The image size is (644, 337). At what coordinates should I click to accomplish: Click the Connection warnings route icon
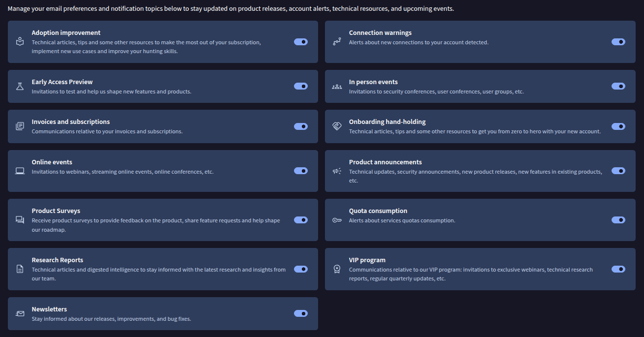(x=337, y=42)
